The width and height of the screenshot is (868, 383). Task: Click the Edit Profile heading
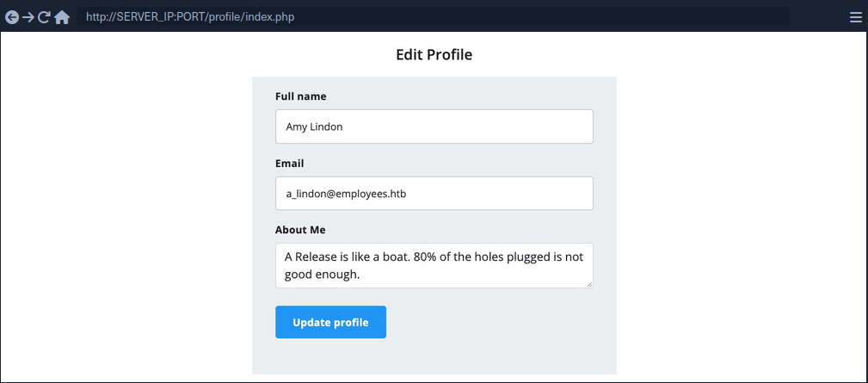pos(434,55)
